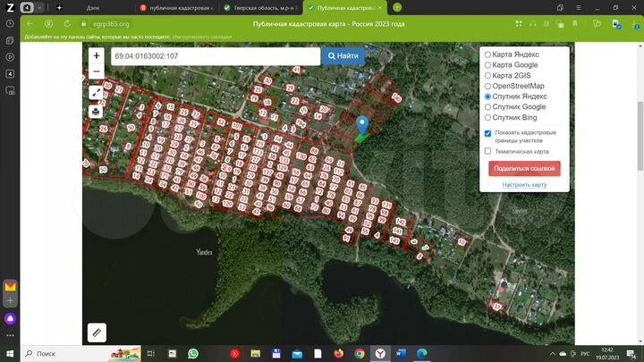
Task: Zoom out the map with minus button
Action: [96, 71]
